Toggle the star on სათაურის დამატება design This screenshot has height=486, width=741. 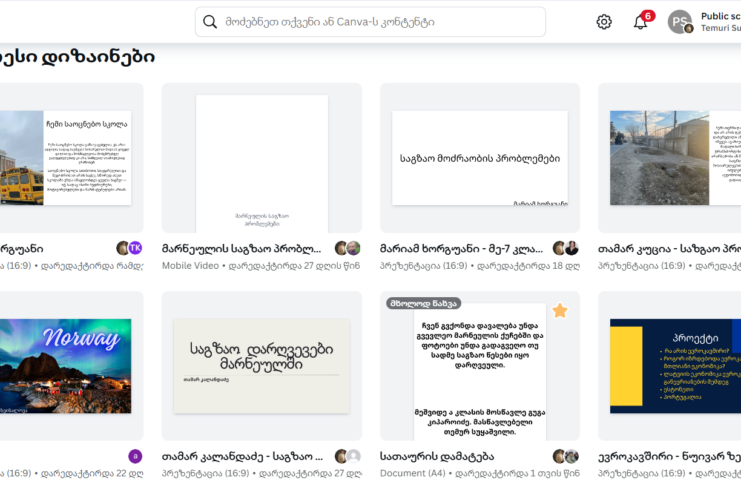tap(560, 311)
